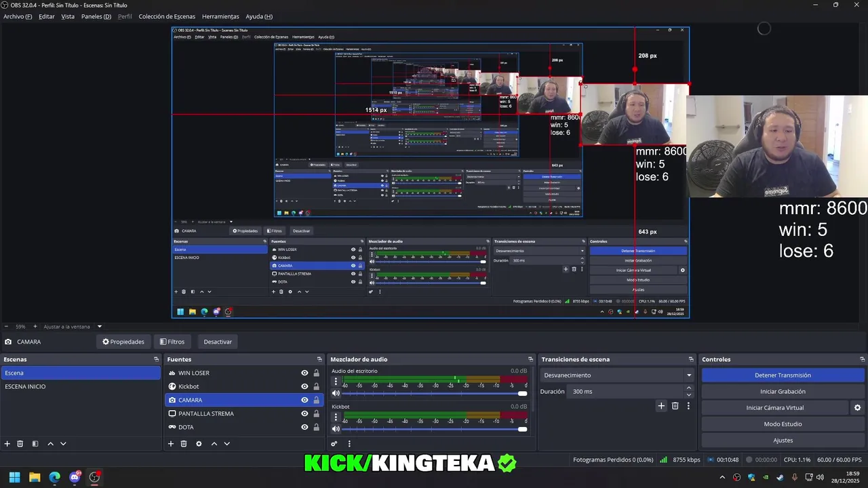The height and width of the screenshot is (488, 868).
Task: Delete the selected scene via Escenas trash icon
Action: point(20,444)
